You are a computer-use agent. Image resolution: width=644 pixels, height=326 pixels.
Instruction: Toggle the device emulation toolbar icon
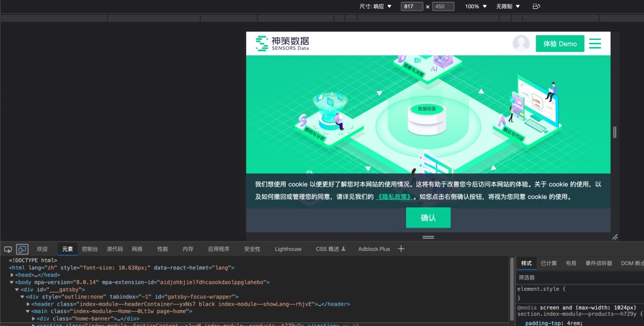(22, 249)
